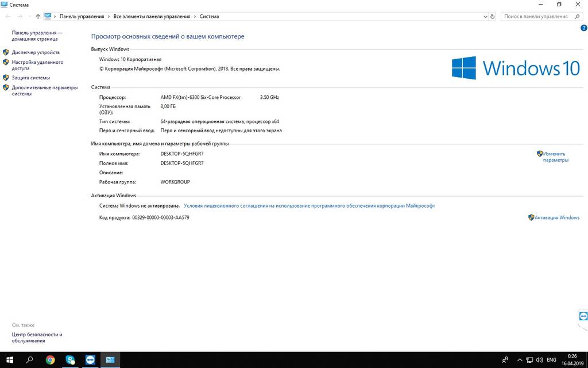Click the text Windows 10 Корпоративная
The image size is (588, 368).
coord(130,59)
